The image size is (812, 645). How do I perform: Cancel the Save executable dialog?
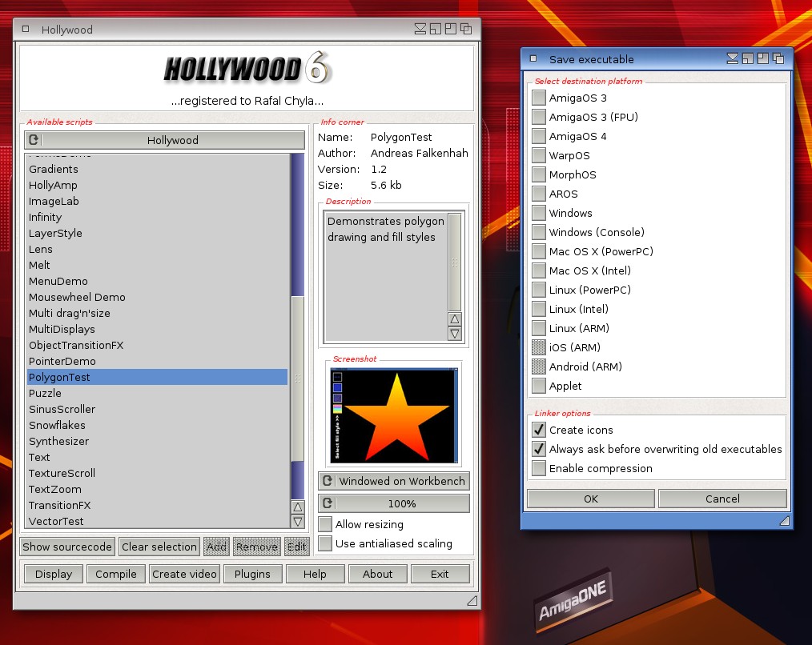click(x=722, y=499)
